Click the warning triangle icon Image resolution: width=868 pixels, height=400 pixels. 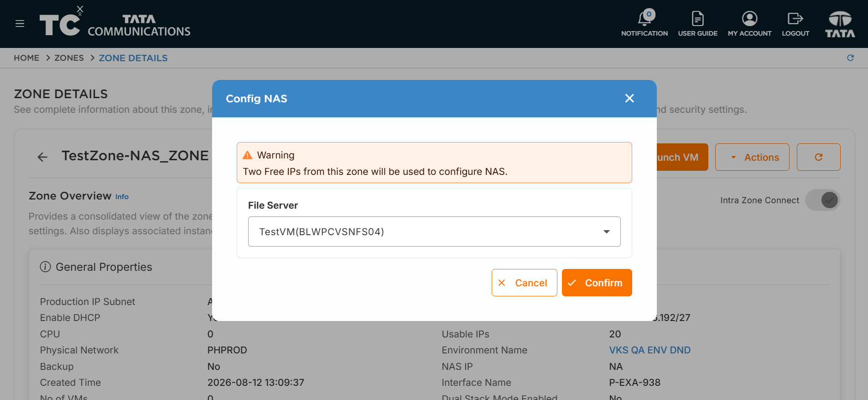pyautogui.click(x=247, y=155)
